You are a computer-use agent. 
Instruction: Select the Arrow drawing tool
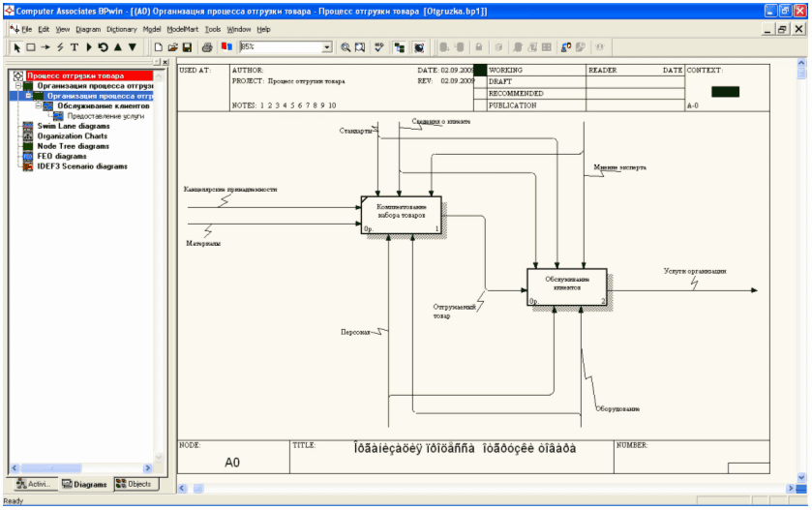[x=45, y=47]
